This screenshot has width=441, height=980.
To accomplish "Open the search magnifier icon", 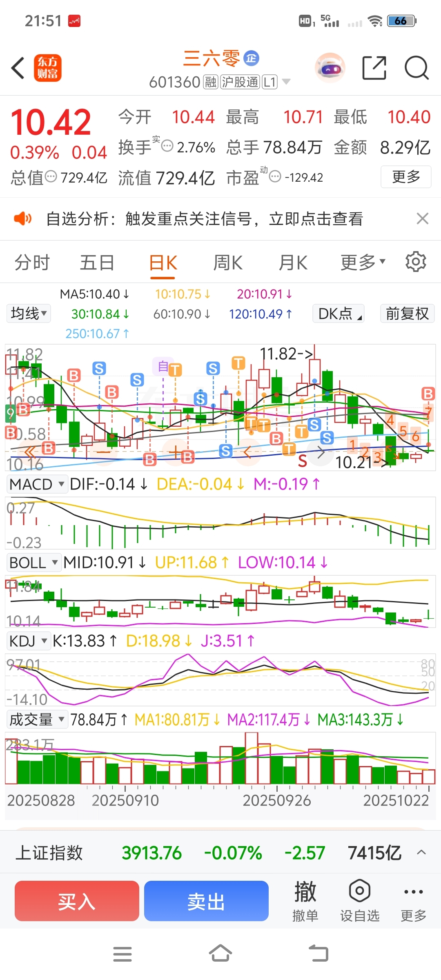I will click(416, 68).
